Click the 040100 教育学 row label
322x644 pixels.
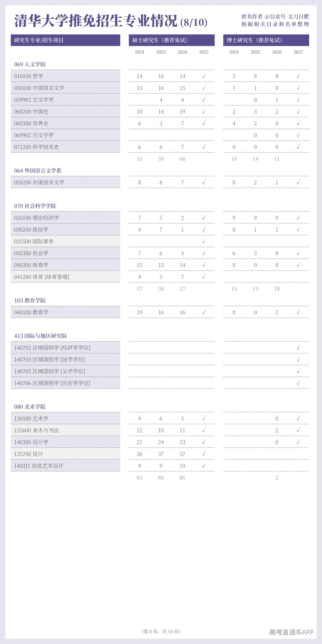coord(31,312)
